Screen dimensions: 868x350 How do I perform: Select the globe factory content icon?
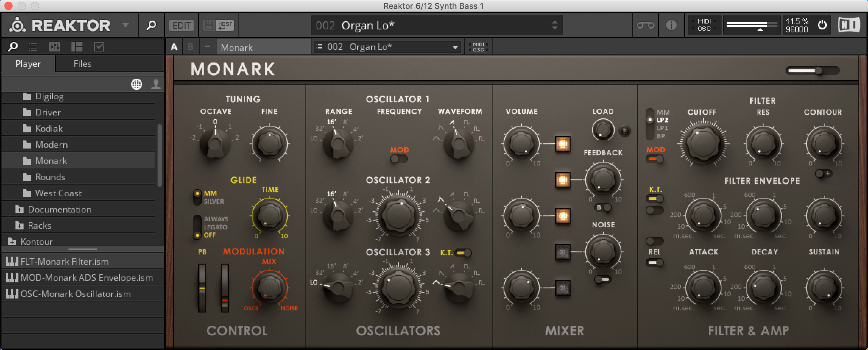[x=137, y=85]
